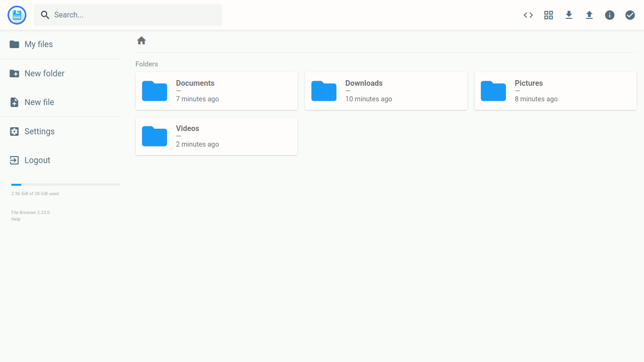This screenshot has height=362, width=644.
Task: Click the File Browser logo icon
Action: pos(17,15)
